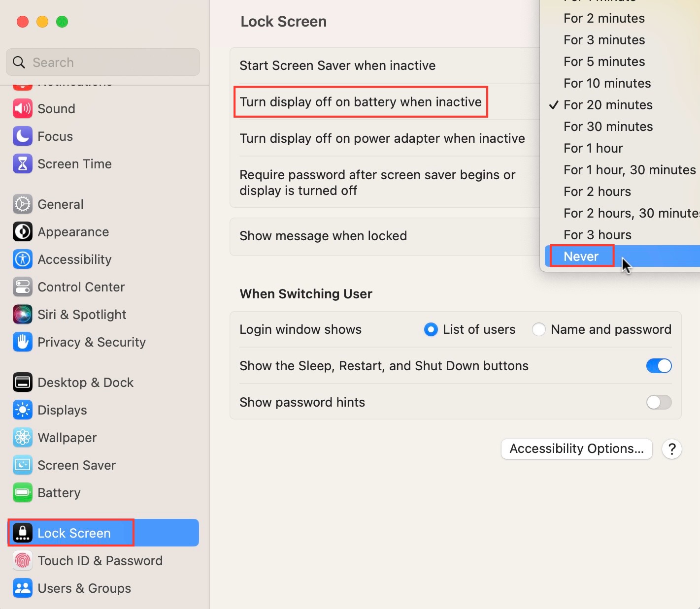
Task: Open the Focus moon icon
Action: coord(23,136)
